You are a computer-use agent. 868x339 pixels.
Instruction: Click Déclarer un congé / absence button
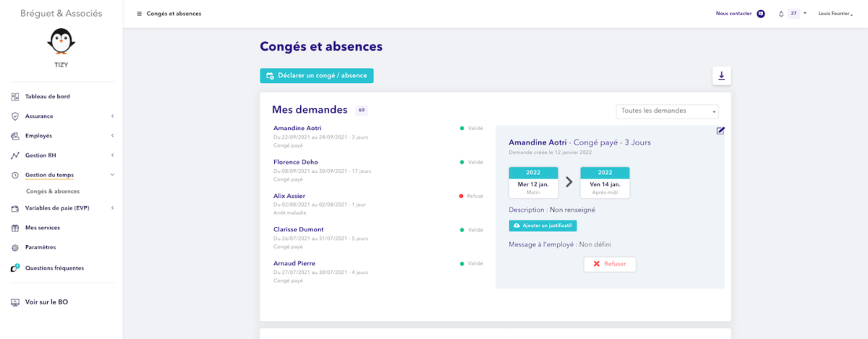click(x=317, y=76)
